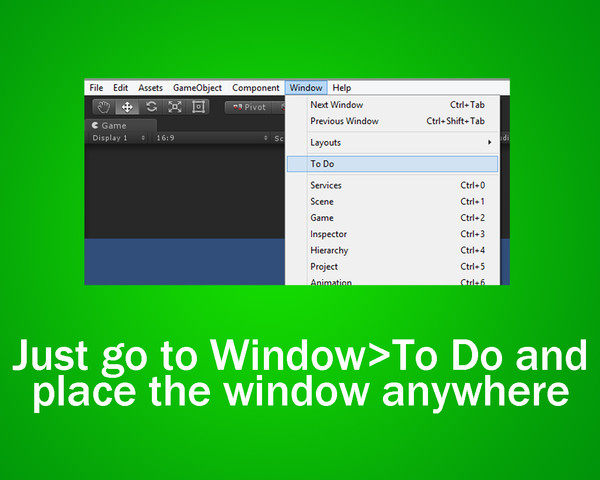Open the Display 1 dropdown

[x=119, y=138]
